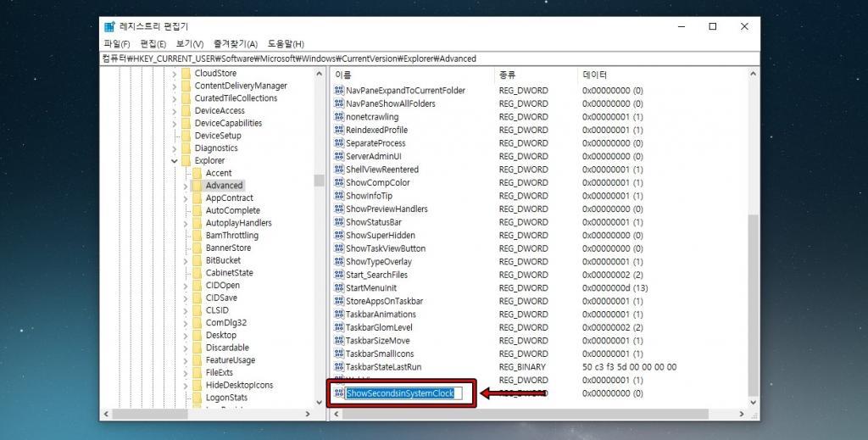The image size is (868, 440).
Task: Click the folder icon of the Advanced key
Action: pos(197,186)
